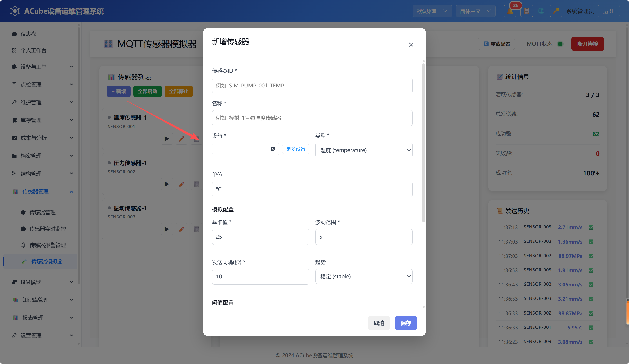629x364 pixels.
Task: Click the 全部启动 button
Action: 147,91
